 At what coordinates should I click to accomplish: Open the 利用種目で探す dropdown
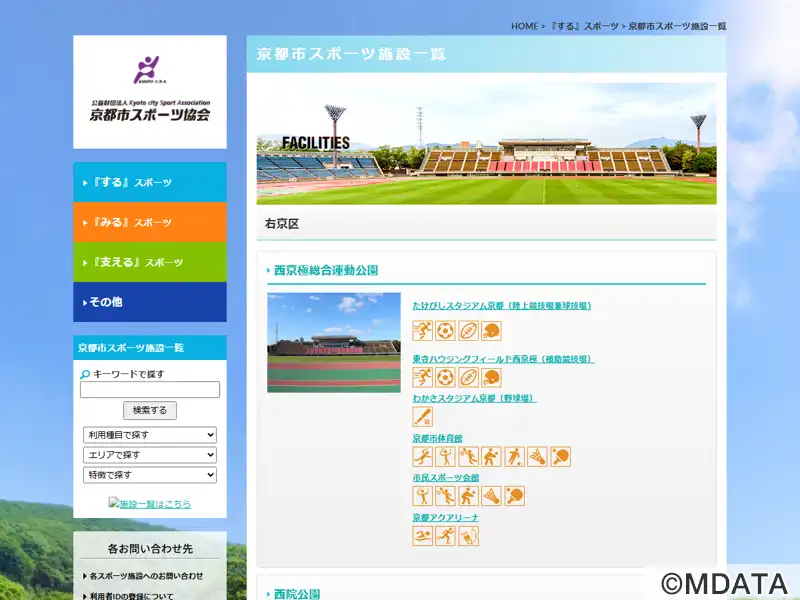tap(150, 435)
